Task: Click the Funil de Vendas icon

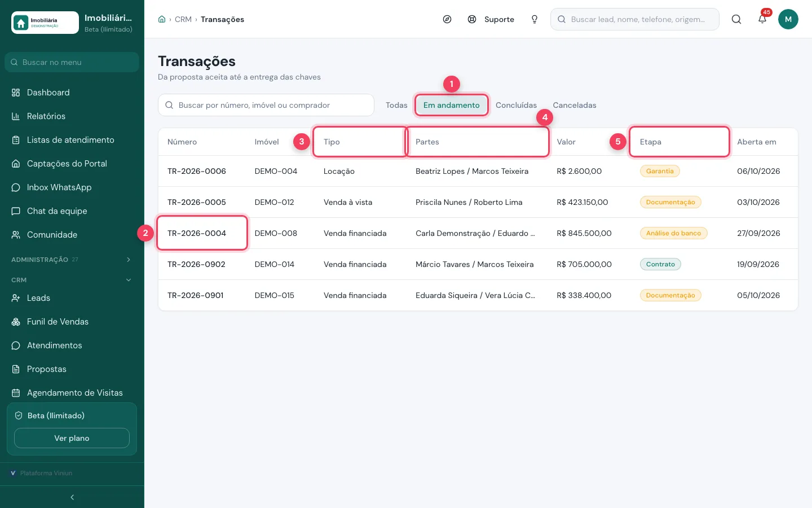Action: (x=16, y=322)
